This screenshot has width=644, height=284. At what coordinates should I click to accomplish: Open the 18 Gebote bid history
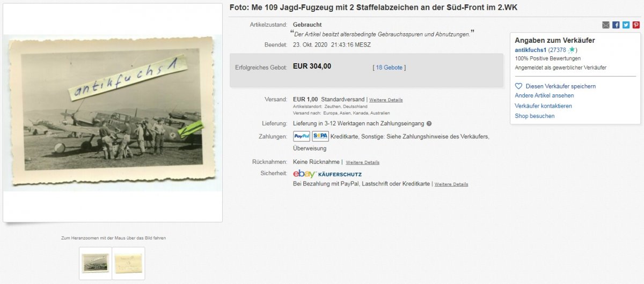tap(389, 68)
